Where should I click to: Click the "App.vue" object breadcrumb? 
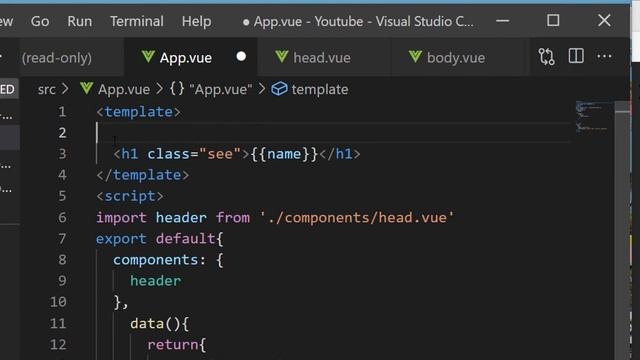[221, 89]
